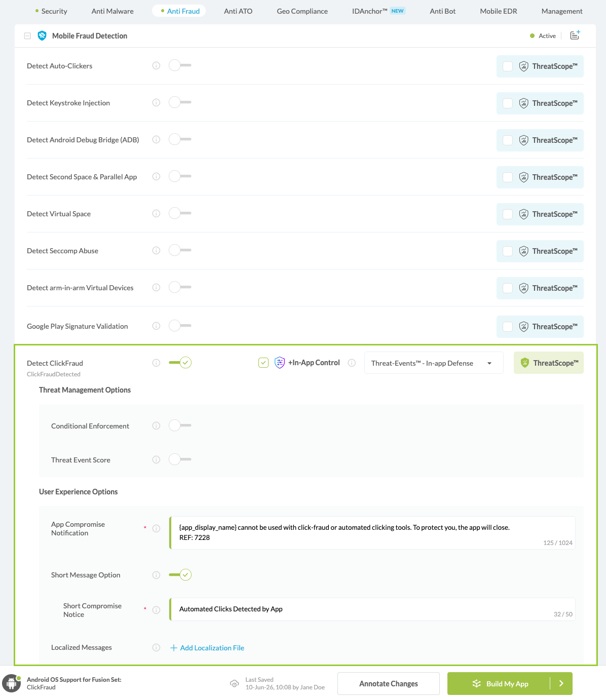Show info for Detect Auto-Clickers
The image size is (606, 700).
click(156, 65)
